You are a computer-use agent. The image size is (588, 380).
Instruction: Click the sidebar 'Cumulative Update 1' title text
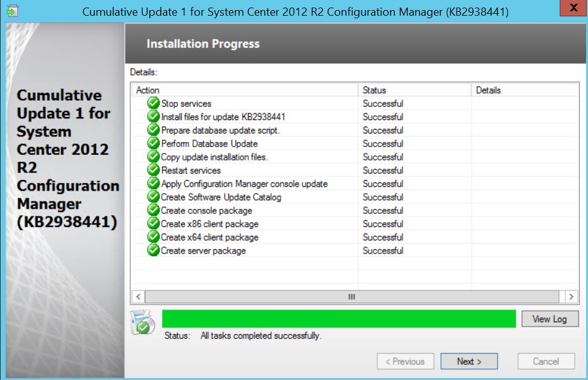[x=67, y=159]
